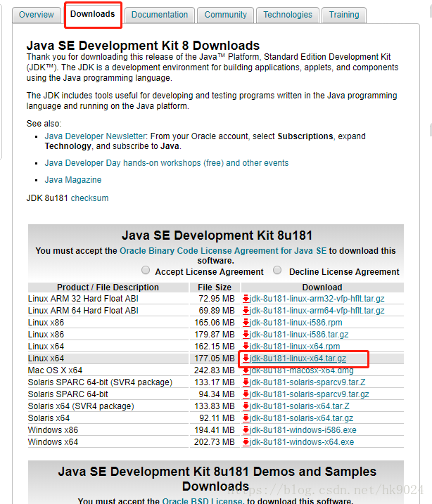Click the Product / File Description header
Screen dimensions: 432x504
point(108,287)
